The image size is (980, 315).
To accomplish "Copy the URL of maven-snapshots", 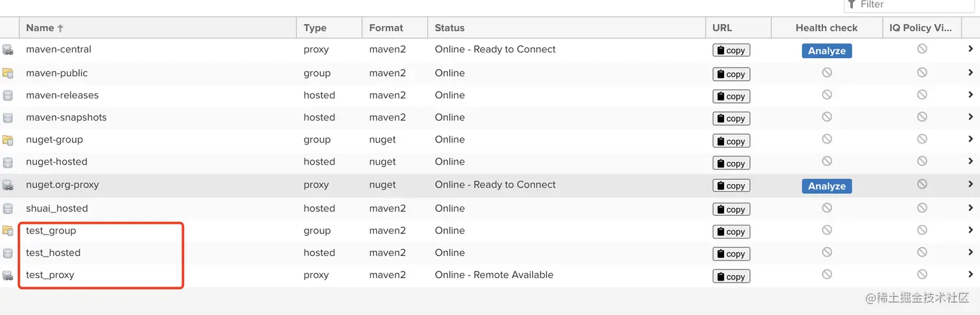I will [731, 119].
